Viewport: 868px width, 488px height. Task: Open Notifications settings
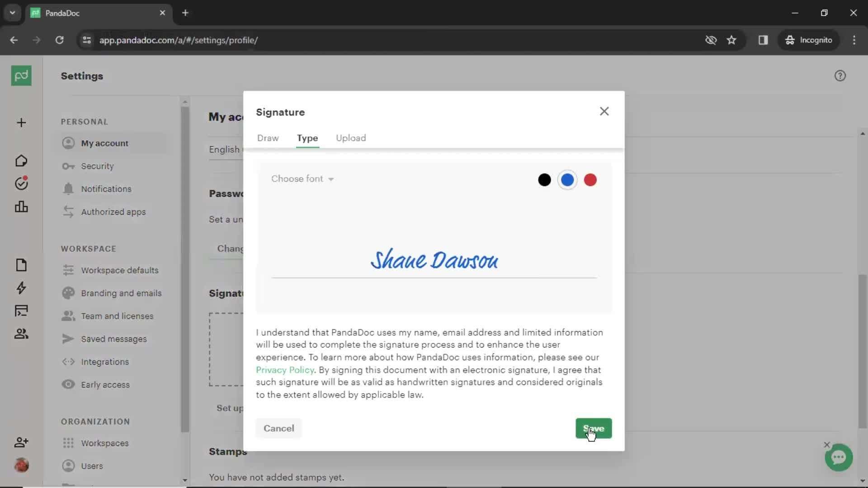tap(106, 189)
